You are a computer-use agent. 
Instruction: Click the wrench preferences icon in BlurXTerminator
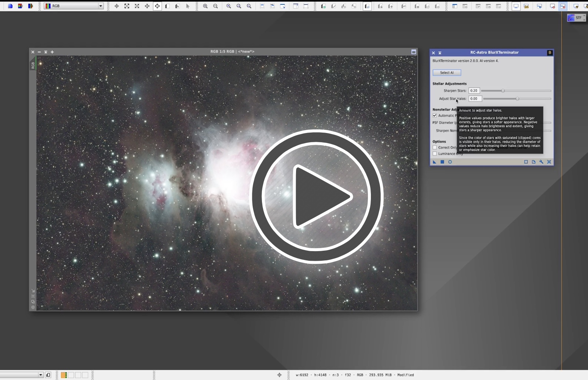click(x=541, y=162)
